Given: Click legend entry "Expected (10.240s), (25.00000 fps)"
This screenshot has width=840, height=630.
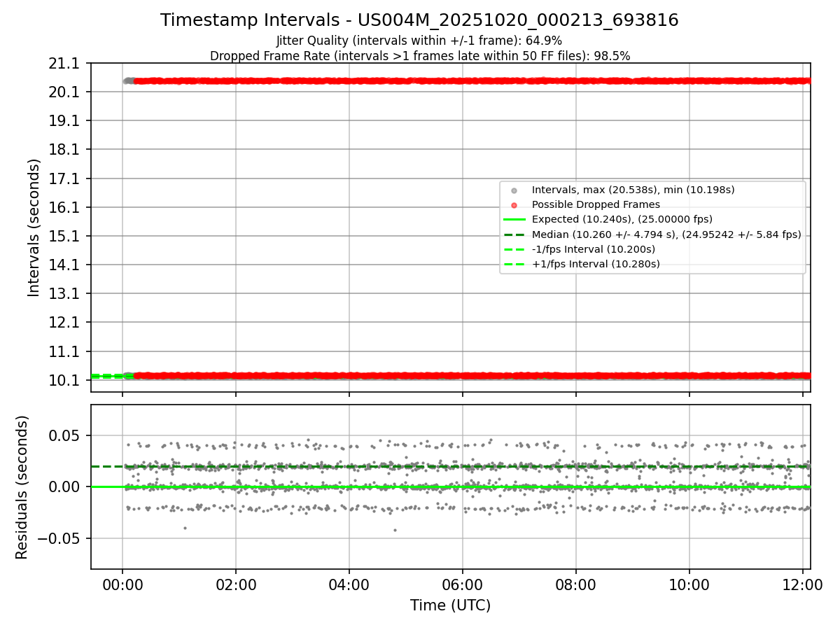Looking at the screenshot, I should click(x=622, y=219).
